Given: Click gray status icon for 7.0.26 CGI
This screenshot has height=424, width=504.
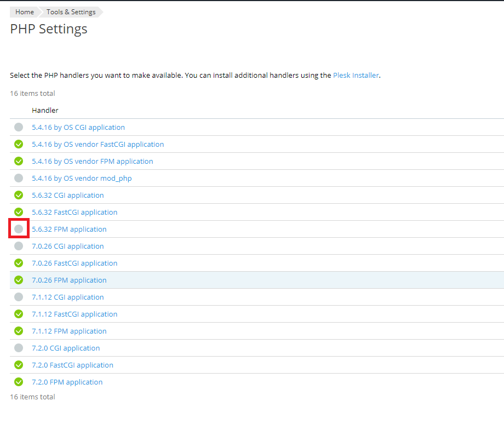Looking at the screenshot, I should [x=19, y=246].
